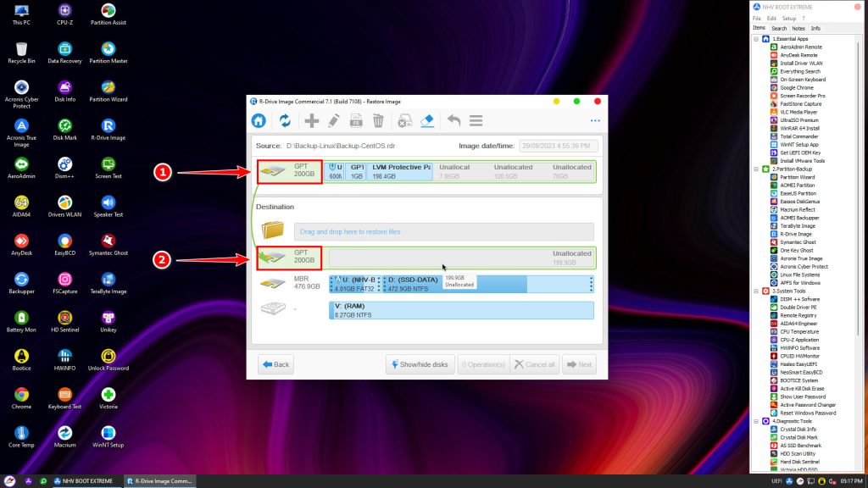Go to R-Drive Image home screen
Screen dimensions: 868x488
[259, 120]
